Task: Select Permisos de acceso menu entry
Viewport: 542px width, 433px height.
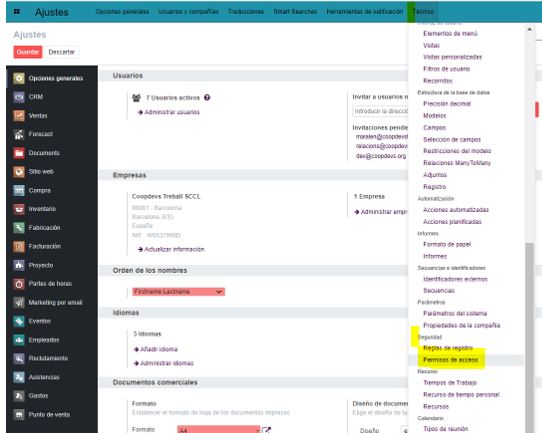Action: point(450,360)
